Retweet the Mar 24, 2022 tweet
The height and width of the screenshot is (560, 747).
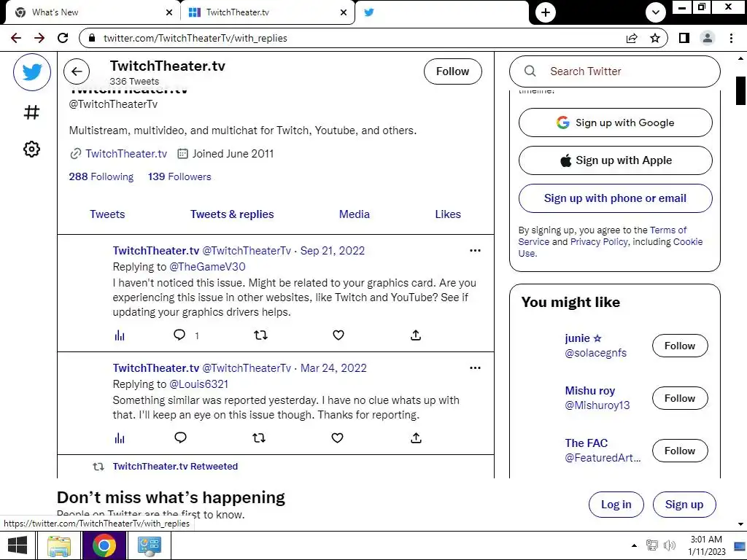click(259, 437)
